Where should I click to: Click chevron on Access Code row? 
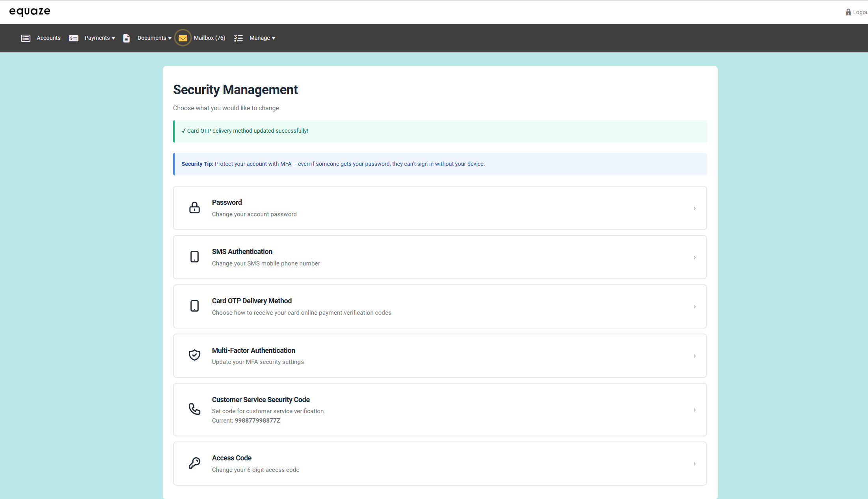(x=695, y=464)
